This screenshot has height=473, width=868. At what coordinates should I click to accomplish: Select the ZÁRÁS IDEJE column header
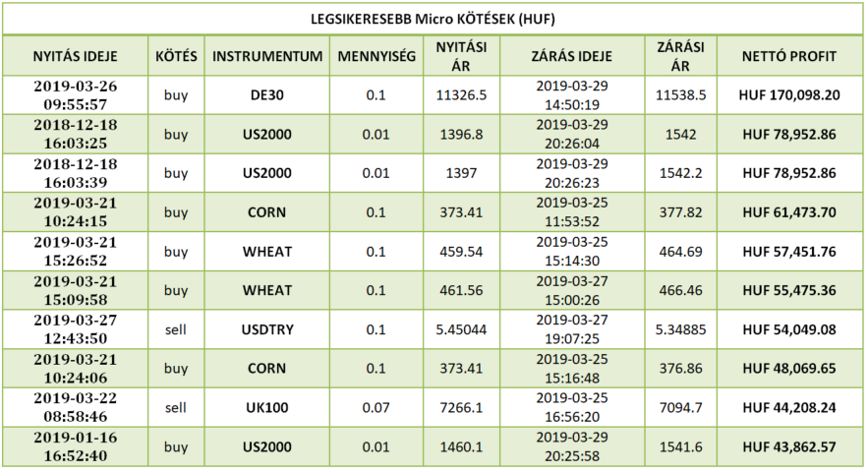point(575,57)
